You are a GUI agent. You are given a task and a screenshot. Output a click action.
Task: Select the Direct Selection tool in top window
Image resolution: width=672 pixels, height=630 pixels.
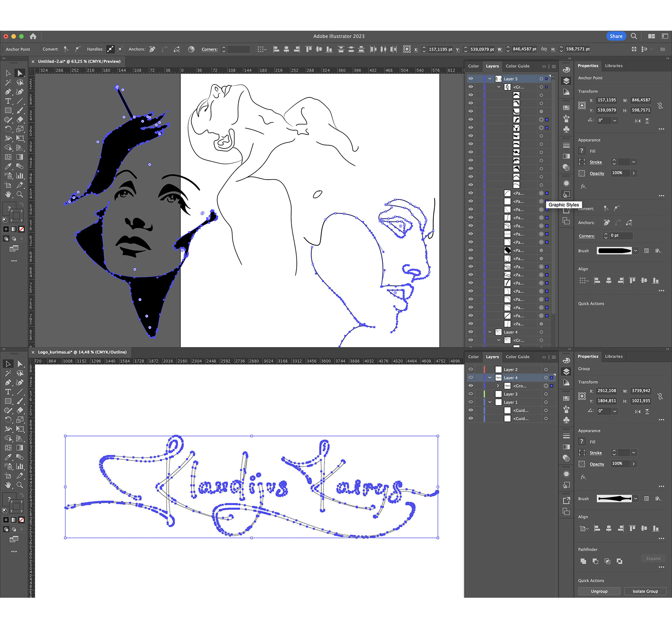click(x=20, y=73)
